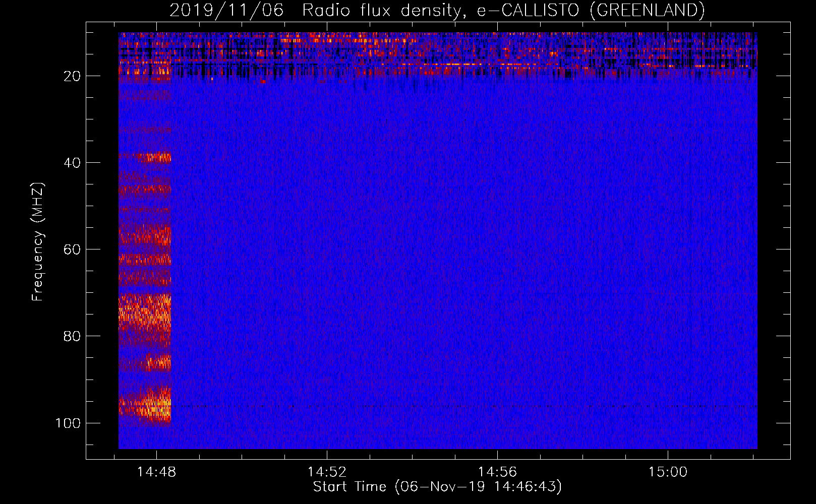816x504 pixels.
Task: Click the '60' frequency tick label
Action: 72,249
